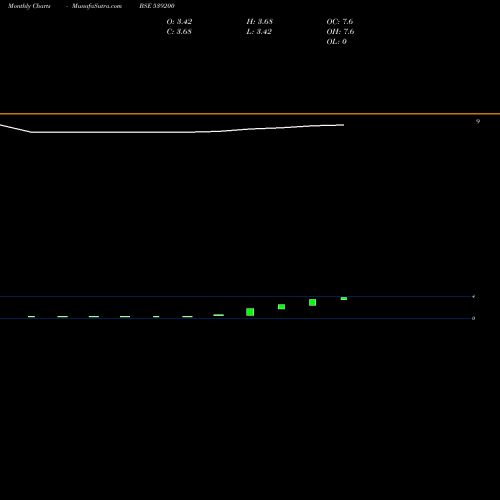Click the 'BSE 539200' symbol text
The image size is (500, 500).
157,6
